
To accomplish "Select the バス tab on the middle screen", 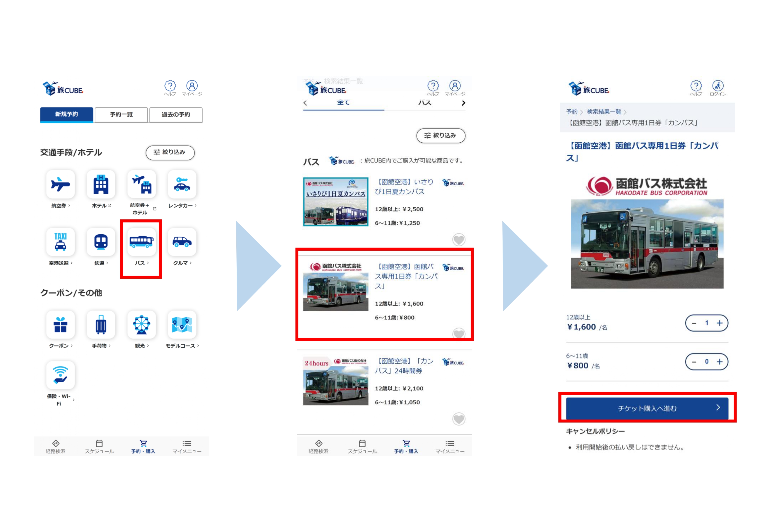I will pyautogui.click(x=425, y=103).
